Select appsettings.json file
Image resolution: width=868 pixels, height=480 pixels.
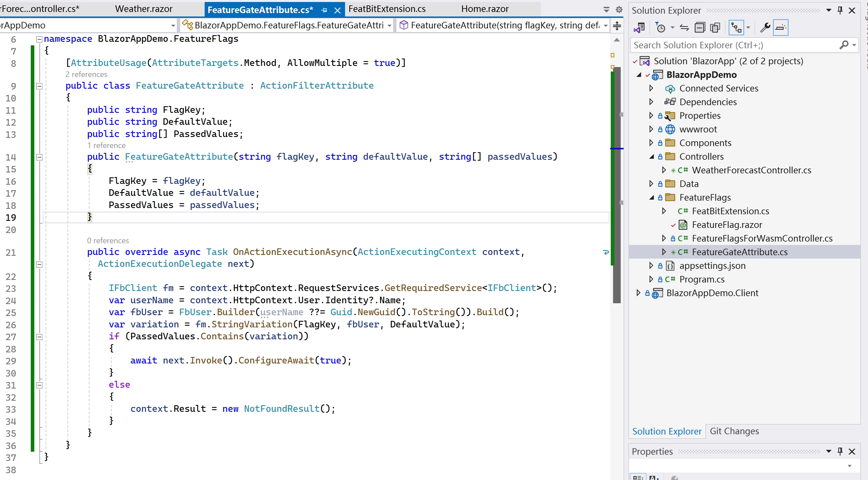pyautogui.click(x=712, y=266)
